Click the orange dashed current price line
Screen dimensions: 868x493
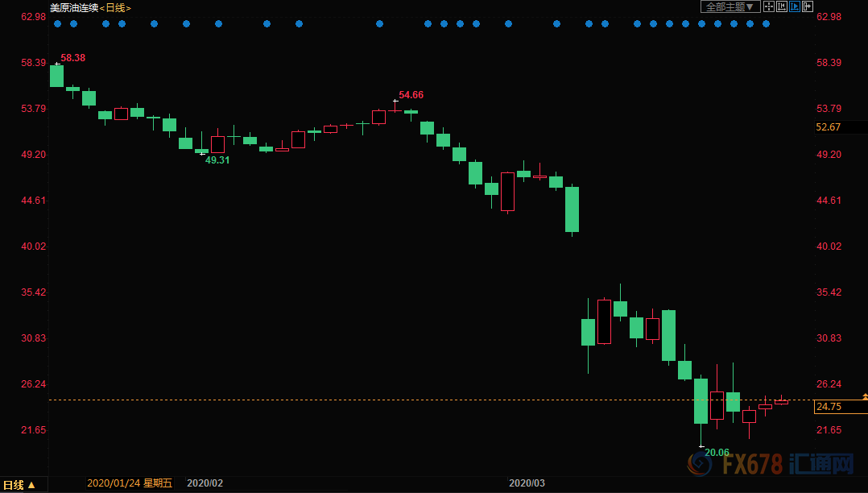(403, 400)
